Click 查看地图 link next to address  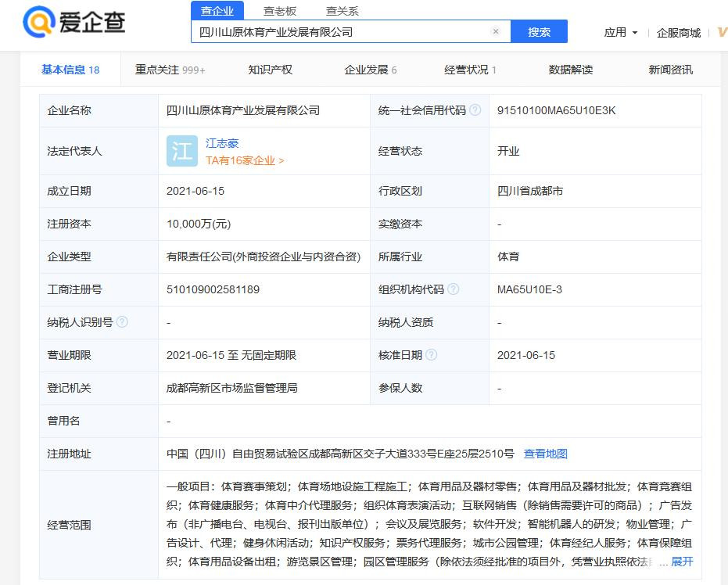click(546, 454)
